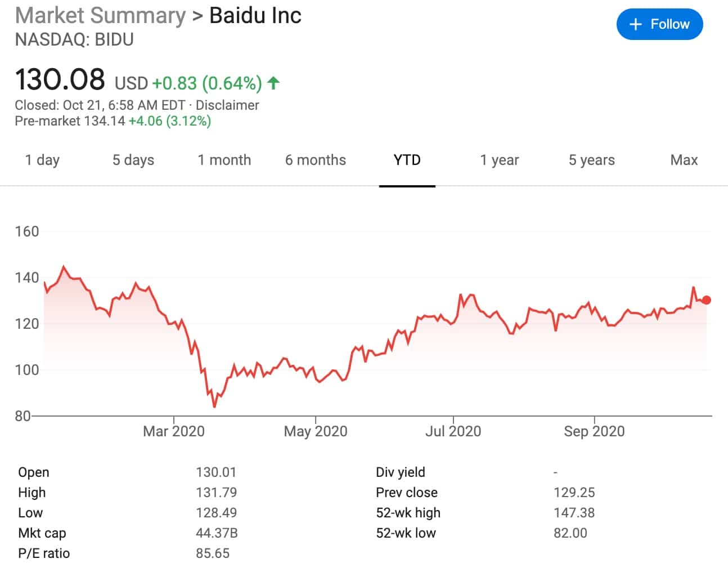This screenshot has width=728, height=563.
Task: Click the Jul 2020 axis label
Action: 453,431
